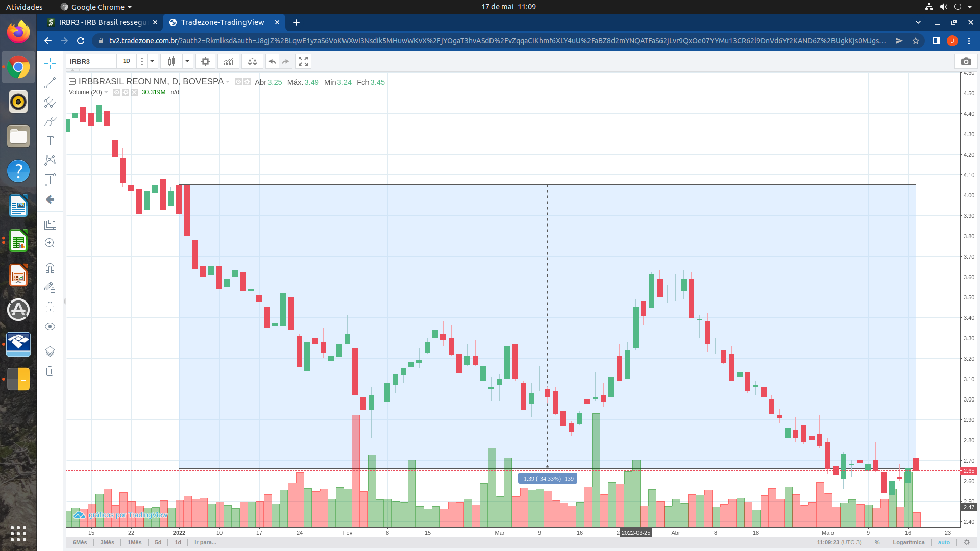Expand the tab search chevron
The image size is (980, 551).
[x=918, y=22]
